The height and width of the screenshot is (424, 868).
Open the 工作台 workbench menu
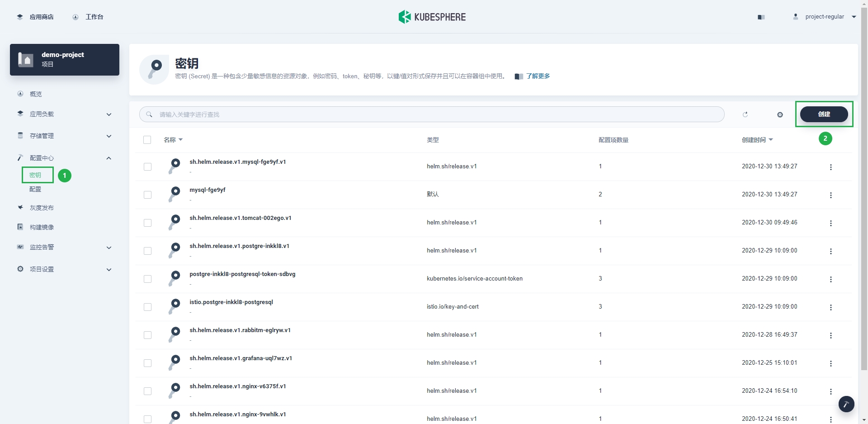[x=94, y=17]
